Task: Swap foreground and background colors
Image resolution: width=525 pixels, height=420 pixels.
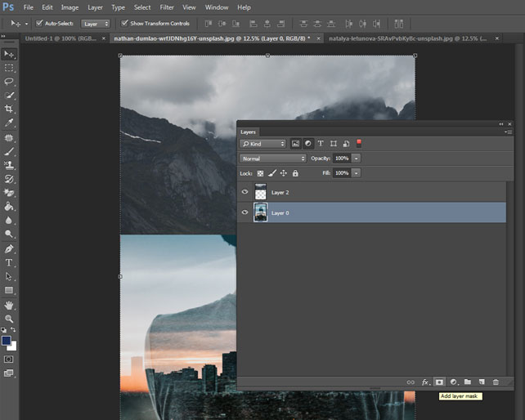Action: 13,329
